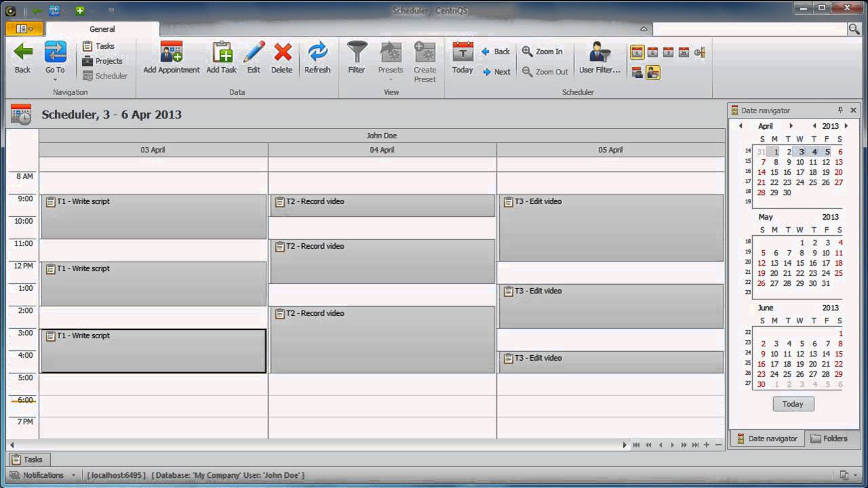
Task: Open the Go To navigation button
Action: coord(55,60)
